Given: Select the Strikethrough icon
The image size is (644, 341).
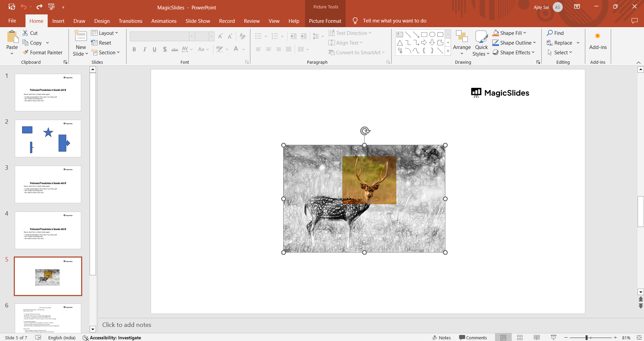Looking at the screenshot, I should pyautogui.click(x=175, y=49).
